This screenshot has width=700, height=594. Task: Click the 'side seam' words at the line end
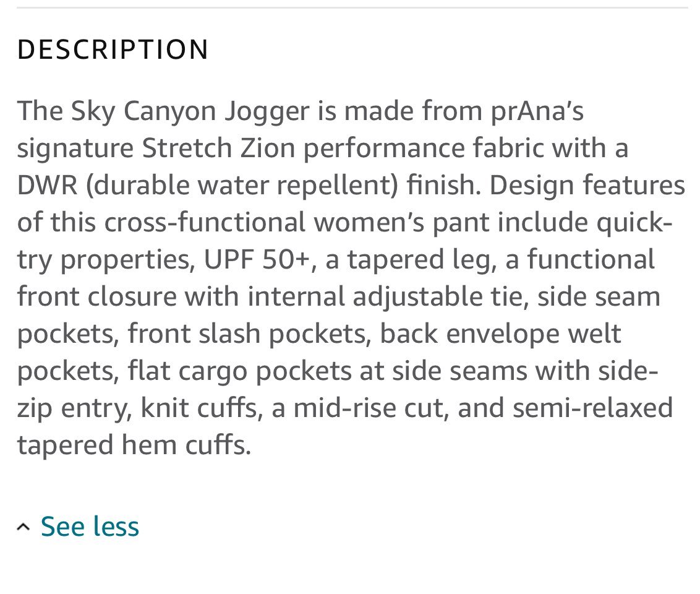(599, 298)
